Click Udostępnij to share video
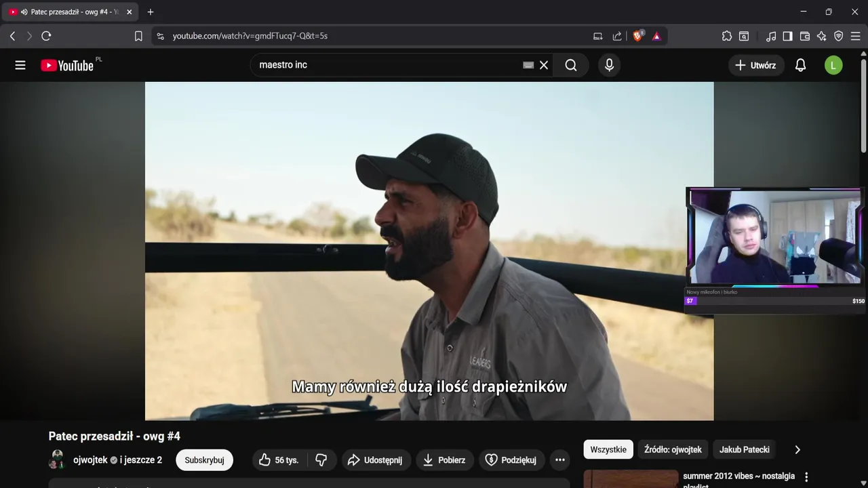 [375, 460]
